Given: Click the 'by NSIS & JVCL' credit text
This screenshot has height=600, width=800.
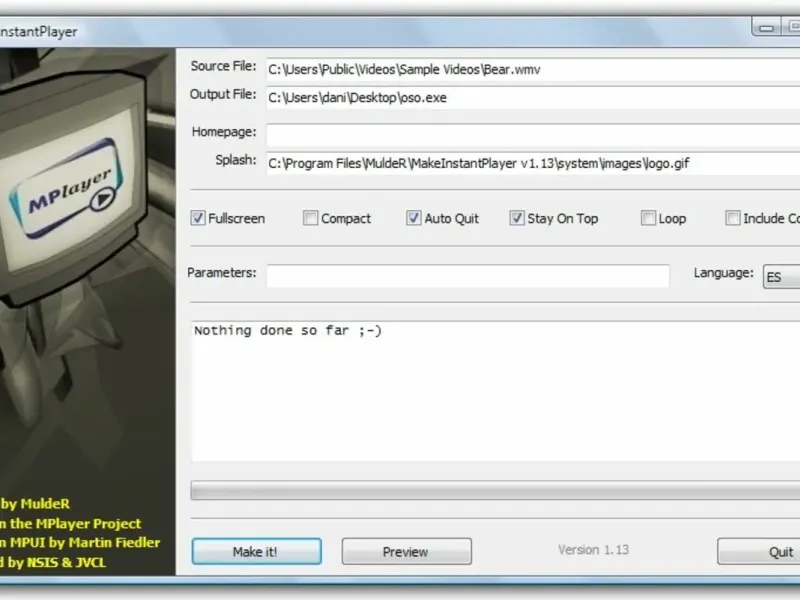Looking at the screenshot, I should pos(56,562).
